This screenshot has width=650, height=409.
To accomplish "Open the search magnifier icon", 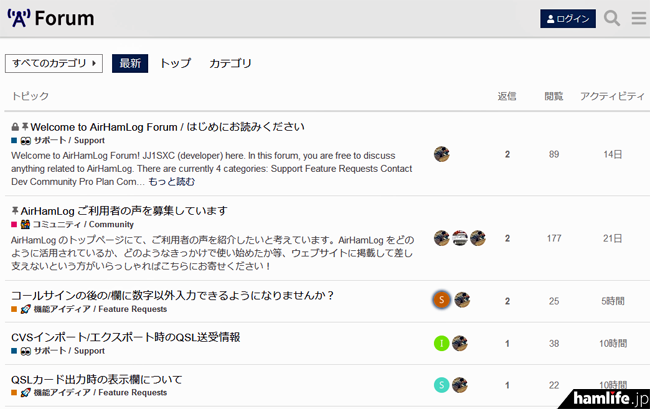I will click(x=612, y=19).
